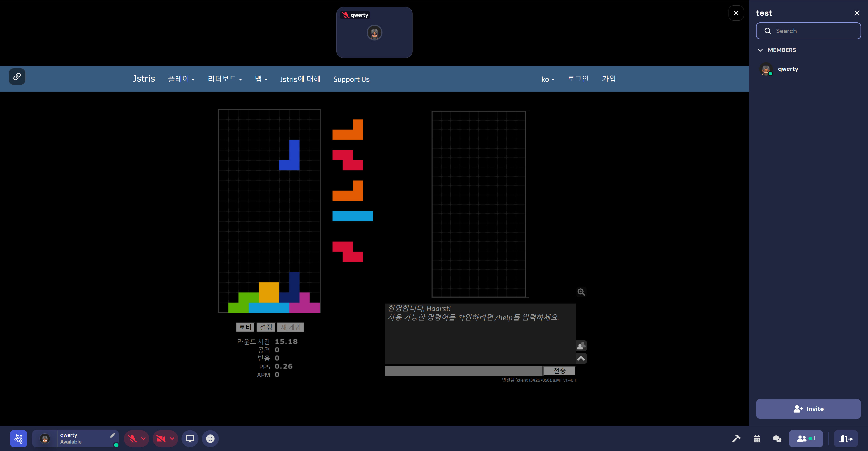Click the 전송 send button
868x451 pixels.
pos(559,371)
